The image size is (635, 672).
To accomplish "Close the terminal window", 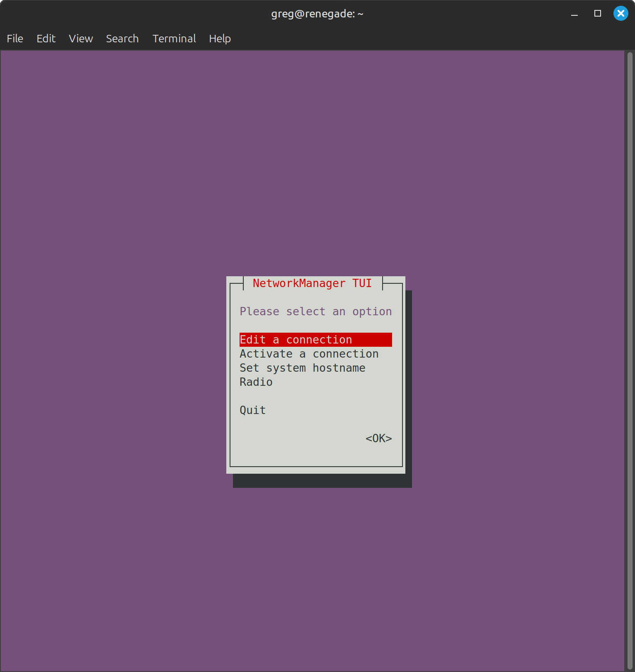I will click(x=621, y=13).
